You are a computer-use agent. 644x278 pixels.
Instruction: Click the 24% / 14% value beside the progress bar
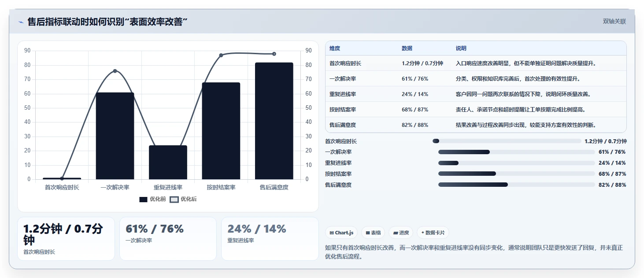pos(612,163)
